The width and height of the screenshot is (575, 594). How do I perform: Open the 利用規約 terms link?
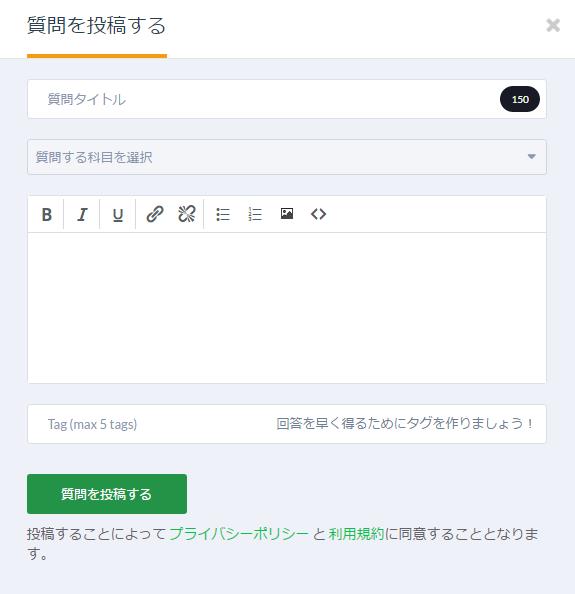coord(356,534)
